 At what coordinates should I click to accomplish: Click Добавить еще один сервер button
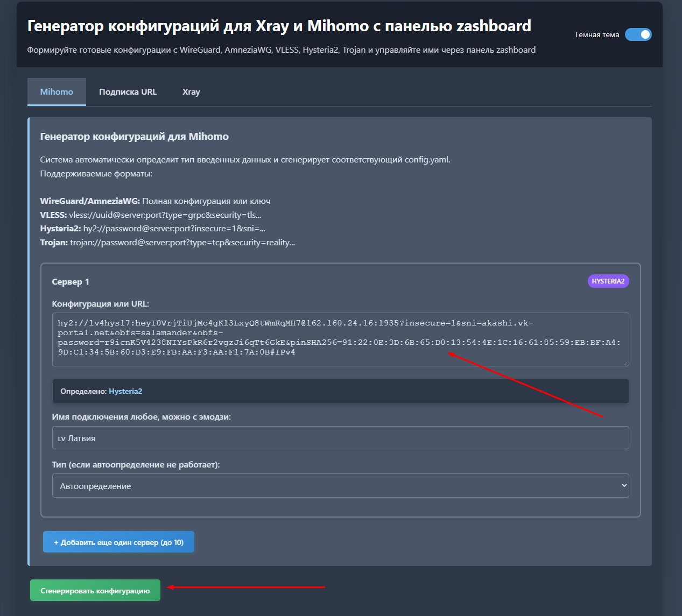click(118, 542)
